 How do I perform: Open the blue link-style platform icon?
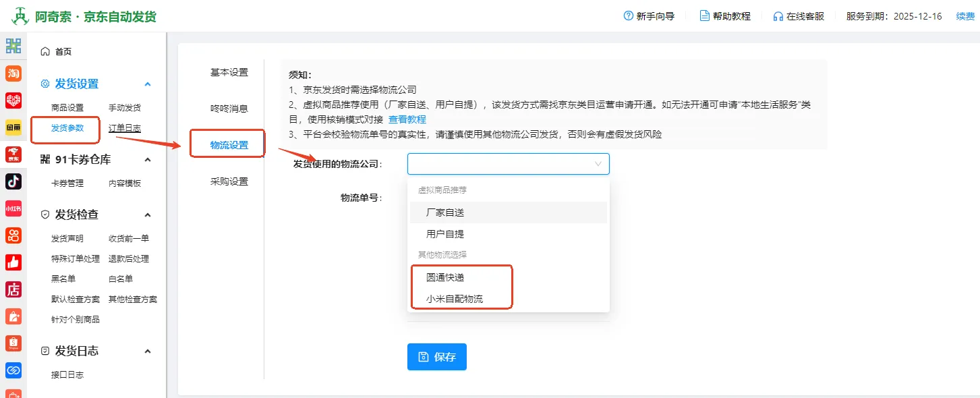click(13, 370)
